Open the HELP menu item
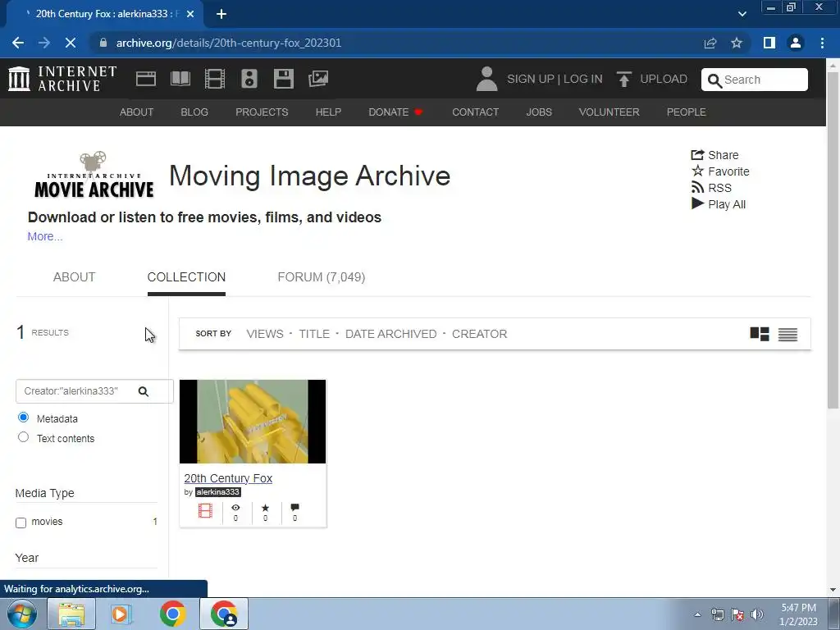 point(328,112)
